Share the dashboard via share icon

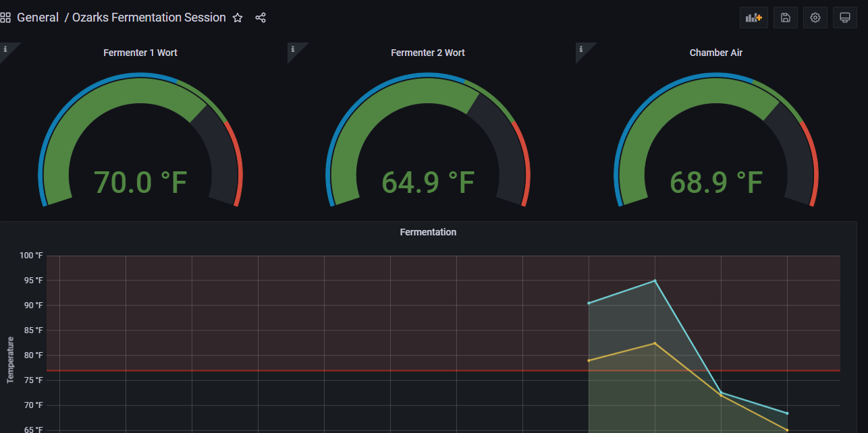261,18
